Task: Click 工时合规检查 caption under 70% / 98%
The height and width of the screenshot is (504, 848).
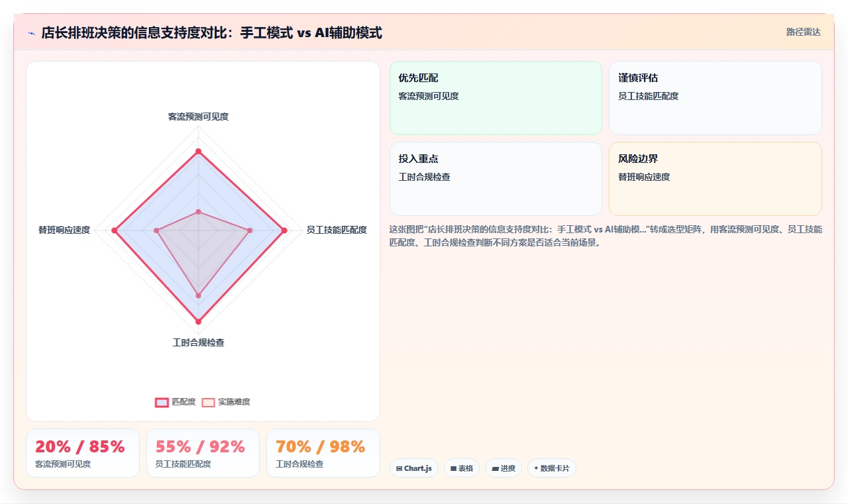Action: (x=299, y=464)
